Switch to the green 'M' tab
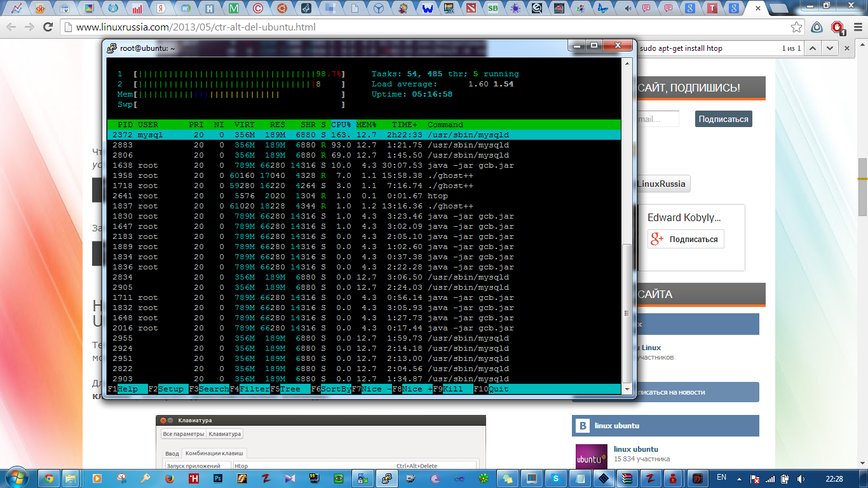This screenshot has width=868, height=488. 234,9
